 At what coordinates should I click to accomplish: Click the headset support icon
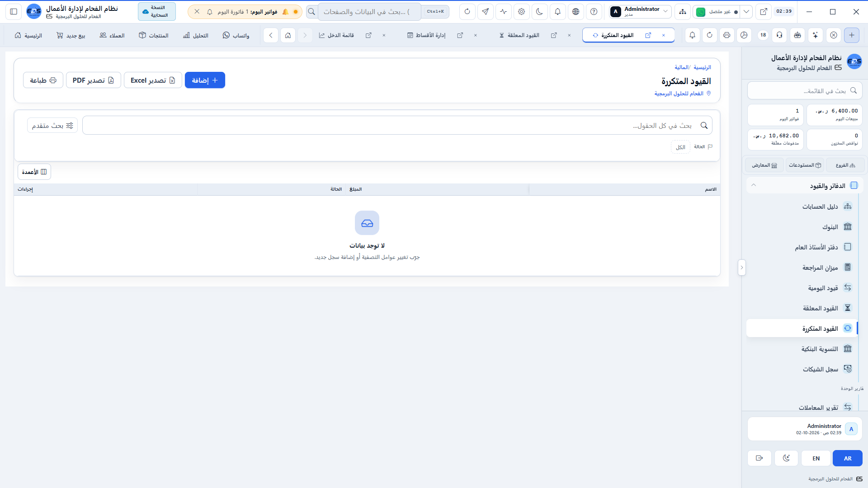click(x=779, y=35)
